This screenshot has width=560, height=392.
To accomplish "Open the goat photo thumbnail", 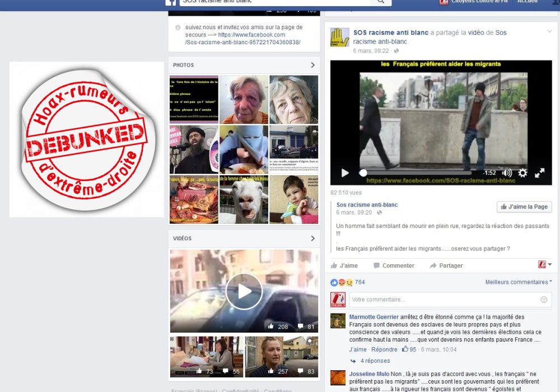I will tap(244, 199).
